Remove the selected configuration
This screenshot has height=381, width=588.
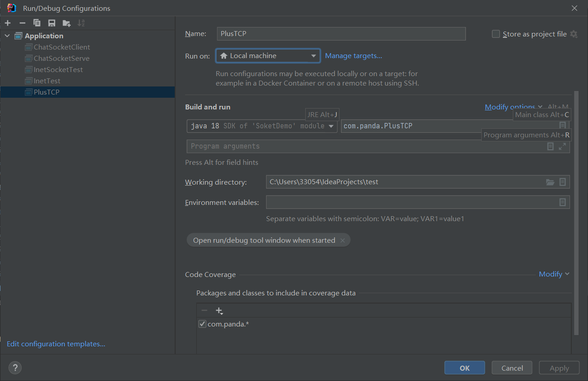tap(23, 23)
